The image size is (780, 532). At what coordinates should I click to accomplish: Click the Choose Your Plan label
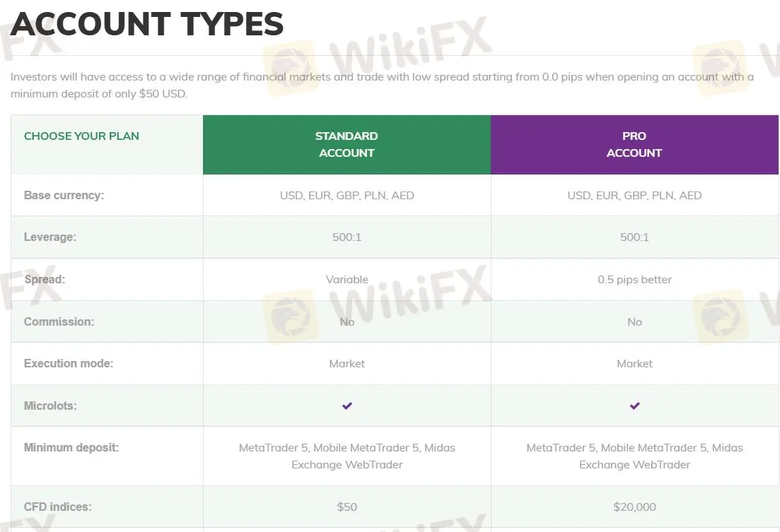[81, 136]
